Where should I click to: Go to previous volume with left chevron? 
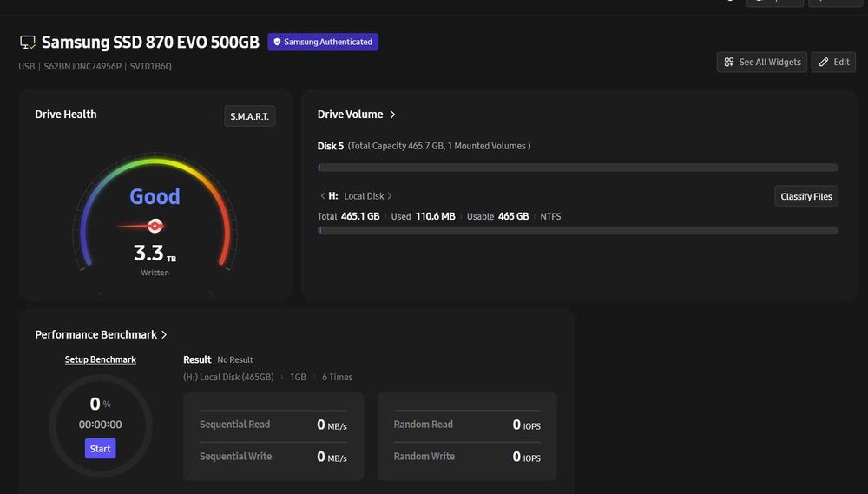point(323,196)
